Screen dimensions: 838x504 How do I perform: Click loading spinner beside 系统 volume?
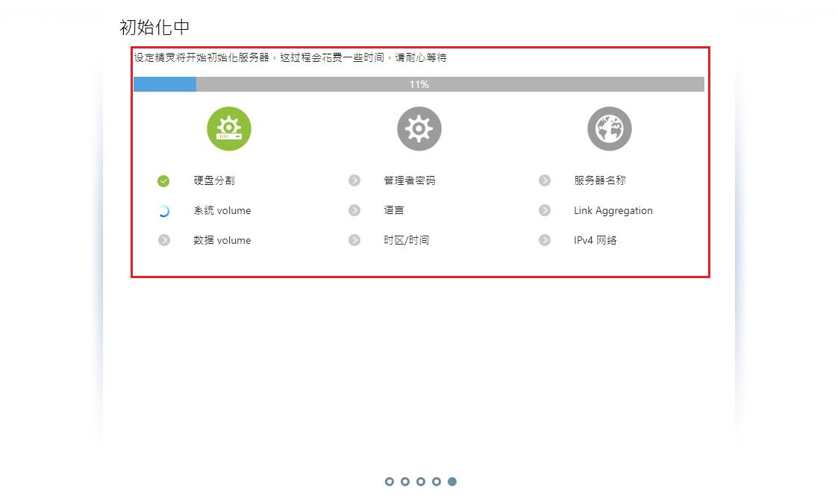(163, 211)
